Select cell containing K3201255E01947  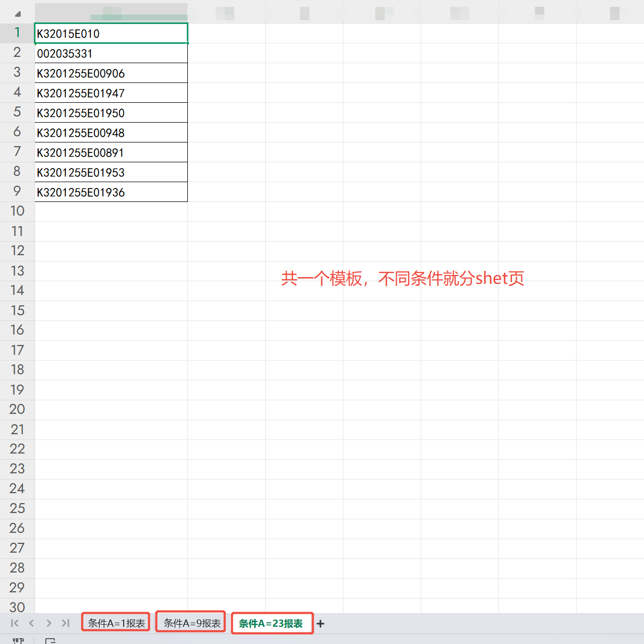[x=111, y=93]
